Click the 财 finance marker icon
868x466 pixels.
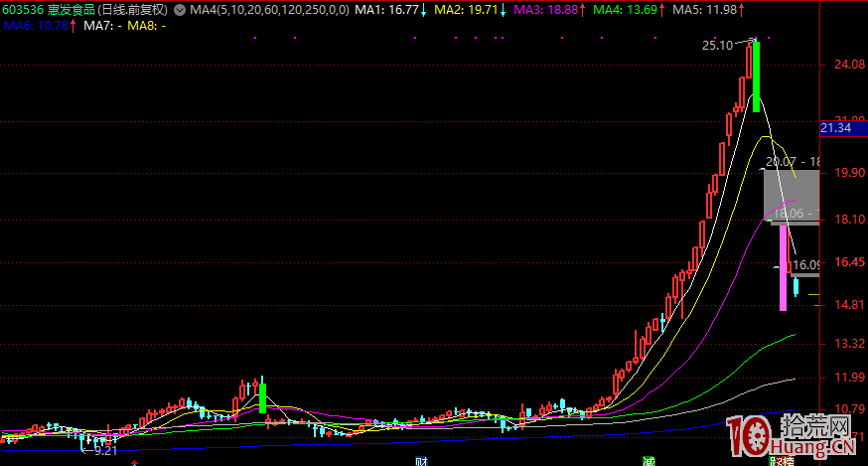coord(421,461)
